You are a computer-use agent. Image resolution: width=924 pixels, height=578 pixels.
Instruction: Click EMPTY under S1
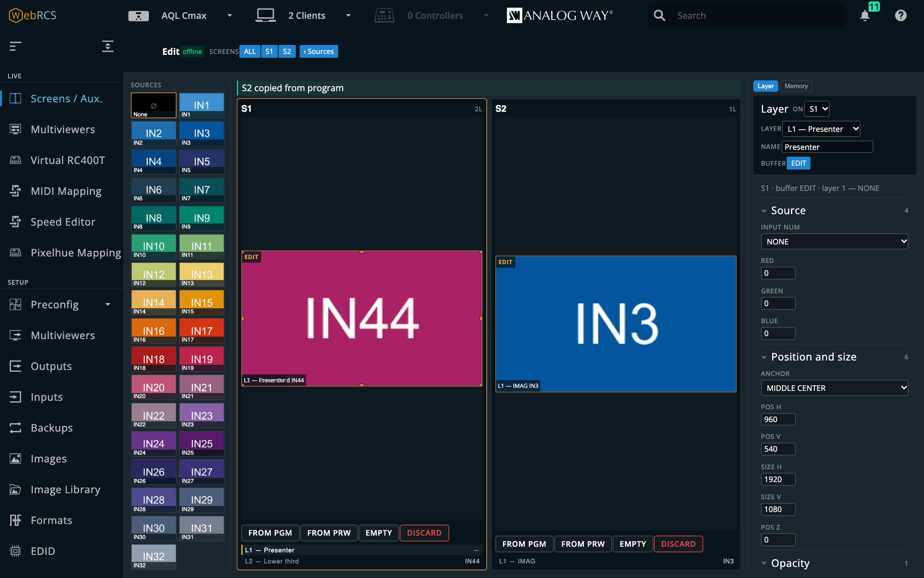(379, 533)
